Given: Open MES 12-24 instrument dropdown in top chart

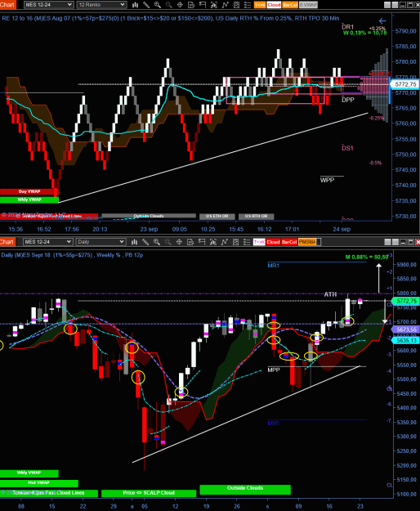Looking at the screenshot, I should coord(48,5).
